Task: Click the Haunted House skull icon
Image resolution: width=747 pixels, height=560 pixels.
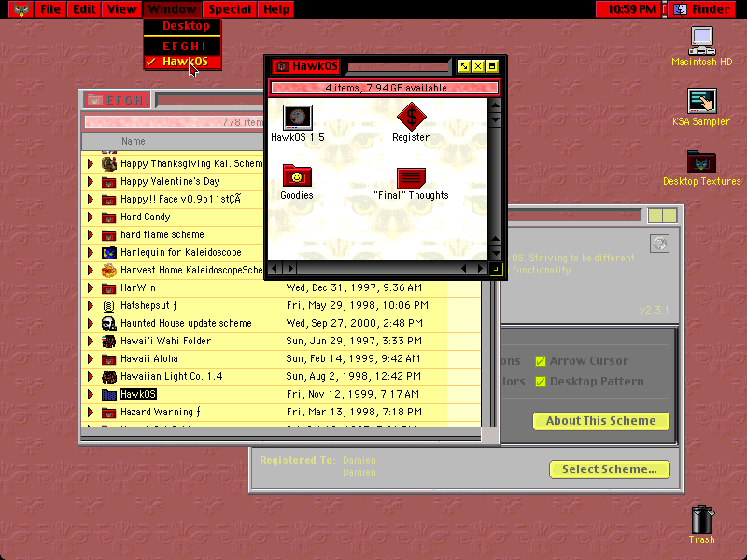Action: click(109, 324)
